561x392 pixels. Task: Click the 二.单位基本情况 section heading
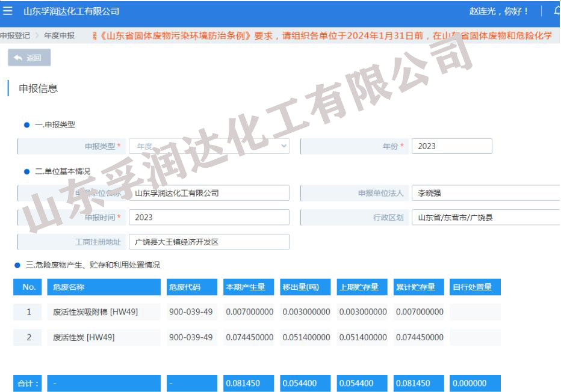tap(62, 171)
